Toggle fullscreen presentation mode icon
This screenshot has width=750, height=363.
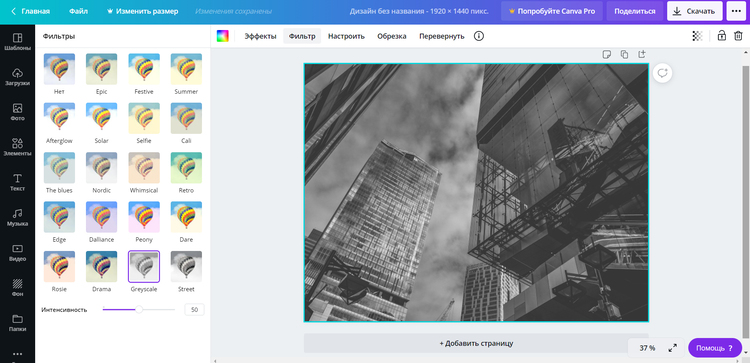(x=673, y=348)
